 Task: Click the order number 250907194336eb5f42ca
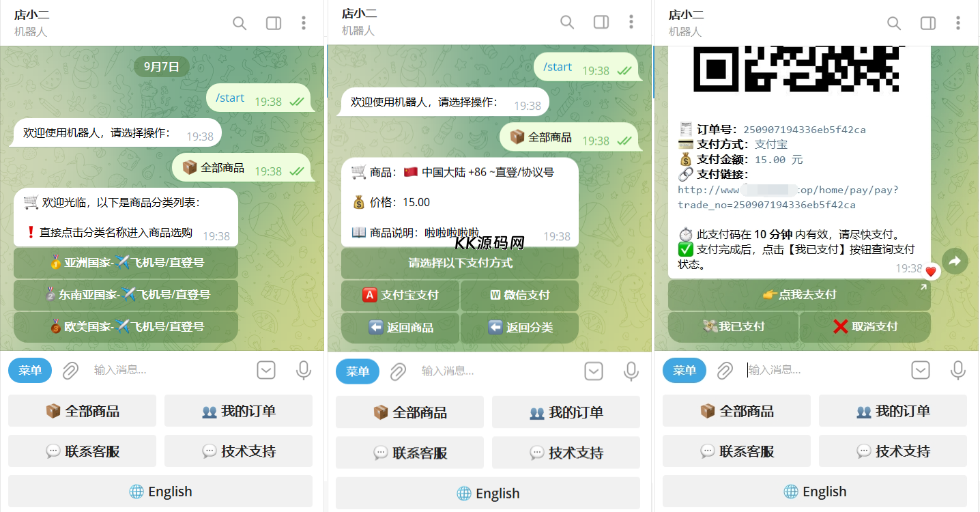(x=805, y=130)
